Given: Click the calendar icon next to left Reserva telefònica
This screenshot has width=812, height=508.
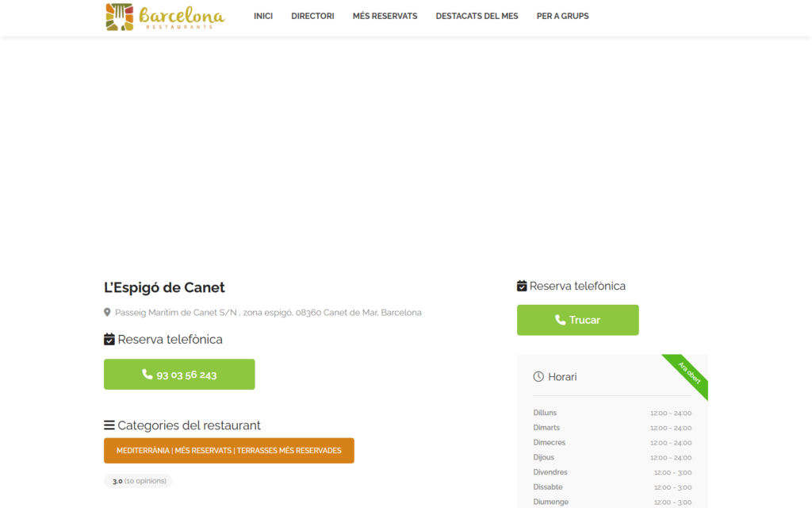Looking at the screenshot, I should point(109,339).
